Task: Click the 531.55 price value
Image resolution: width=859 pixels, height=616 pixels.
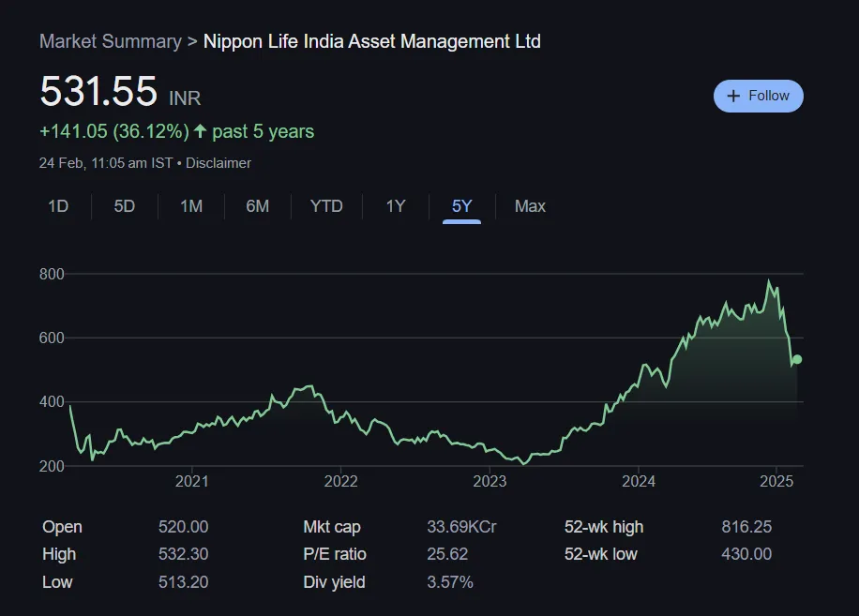Action: [x=98, y=92]
